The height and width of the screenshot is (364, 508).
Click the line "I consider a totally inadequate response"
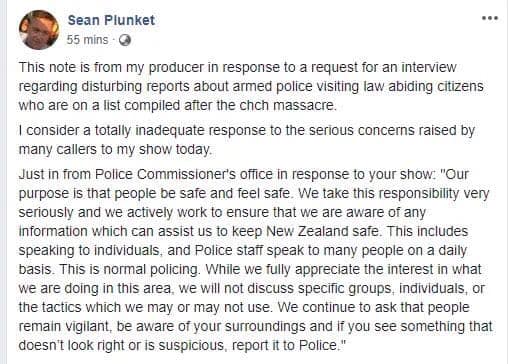[x=247, y=130]
